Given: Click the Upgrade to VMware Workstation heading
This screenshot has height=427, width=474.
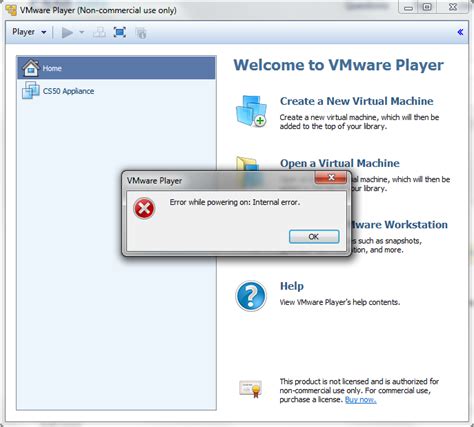Looking at the screenshot, I should pos(399,224).
